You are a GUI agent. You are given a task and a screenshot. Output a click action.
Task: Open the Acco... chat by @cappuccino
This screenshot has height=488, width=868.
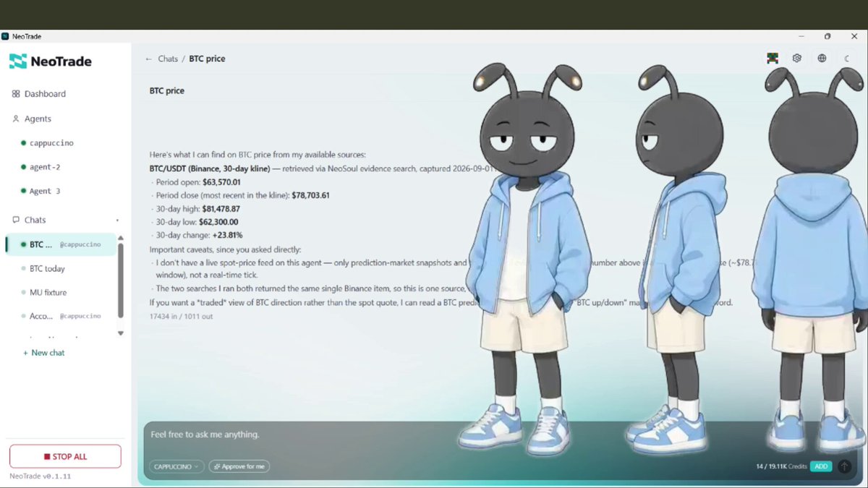[x=61, y=316]
